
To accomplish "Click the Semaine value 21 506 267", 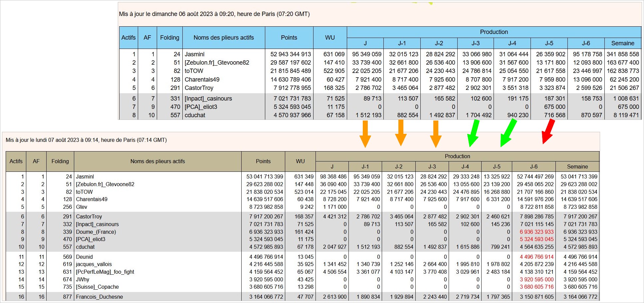I will pos(624,88).
